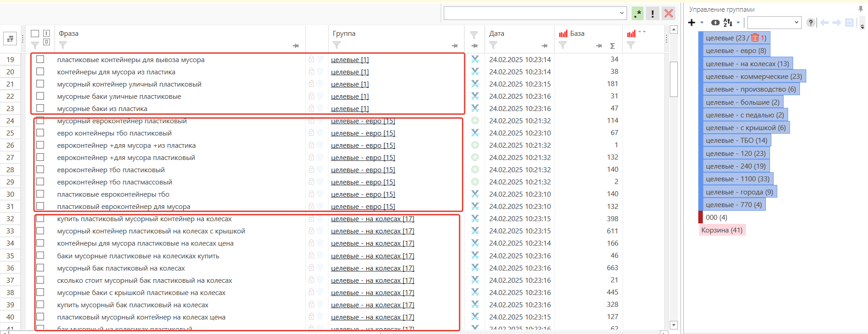Select the '000 (4)' group
The image size is (868, 334).
coord(716,218)
